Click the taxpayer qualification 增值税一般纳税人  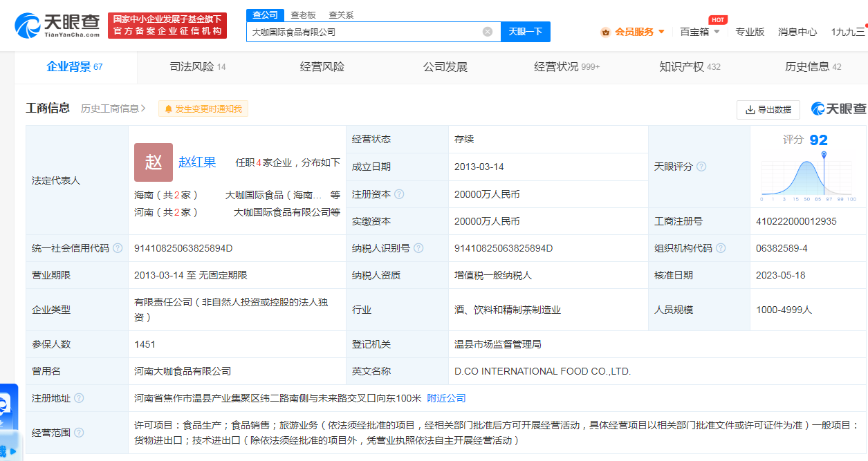click(492, 275)
